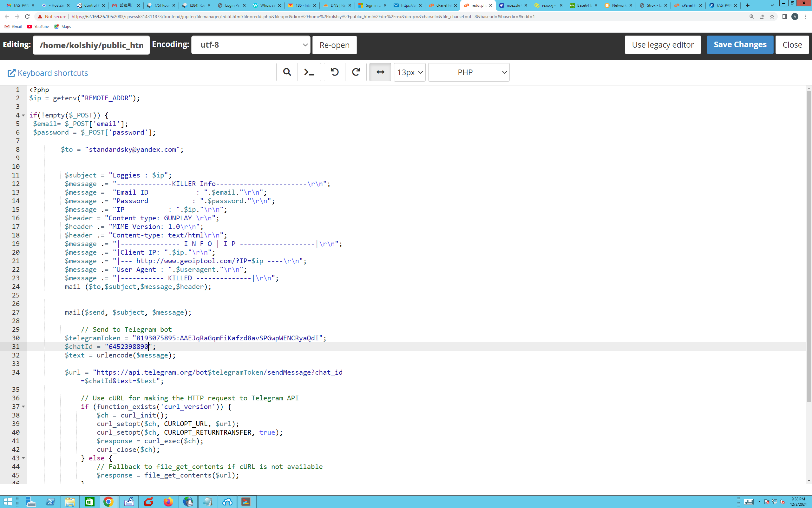The image size is (812, 508).
Task: Open the blue cloud taskbar icon
Action: tap(227, 502)
